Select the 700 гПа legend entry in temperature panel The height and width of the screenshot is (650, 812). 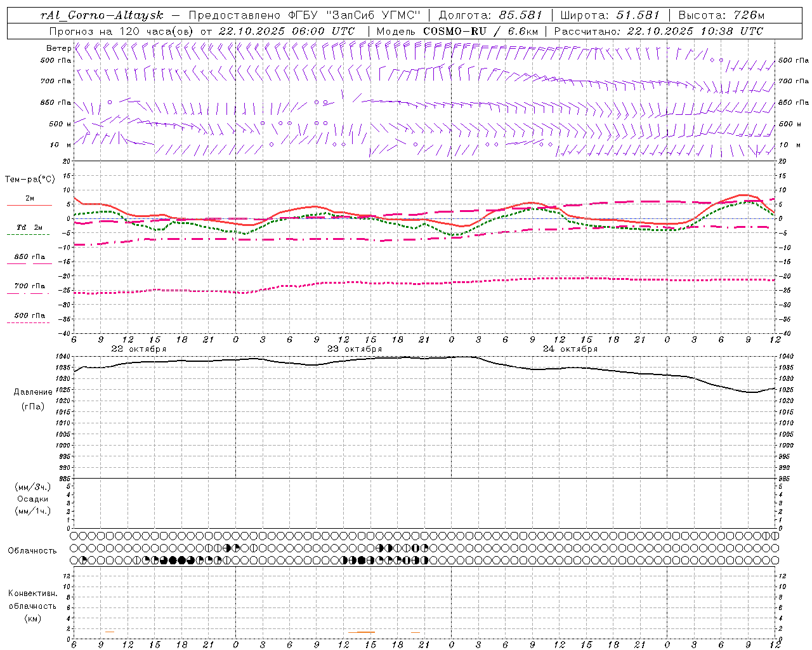[29, 286]
